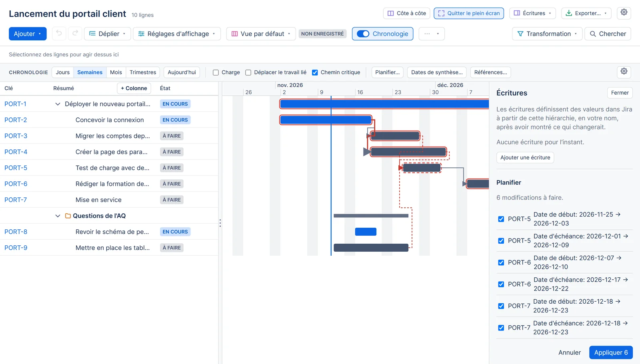This screenshot has width=640, height=364.
Task: Click the undo arrow icon
Action: (x=59, y=34)
